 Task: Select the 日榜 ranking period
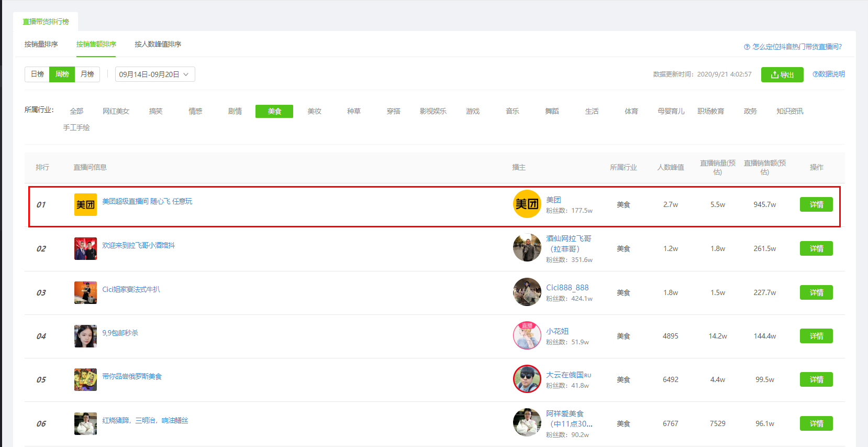coord(37,74)
